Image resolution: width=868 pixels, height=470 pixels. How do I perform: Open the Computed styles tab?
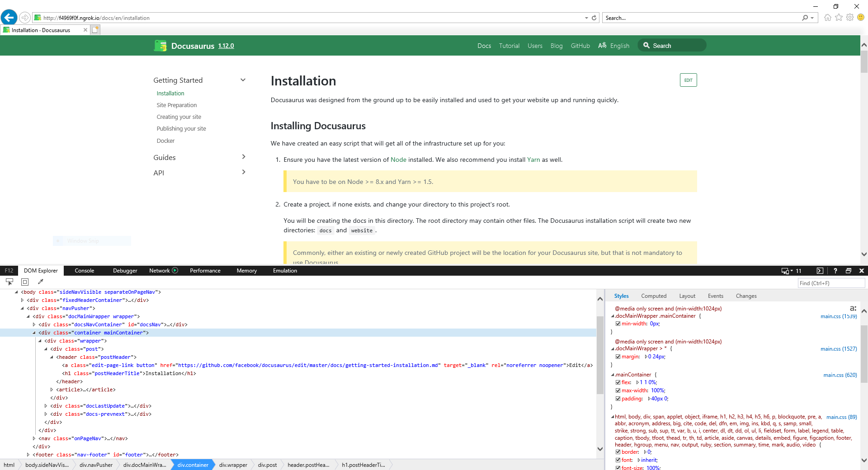click(x=654, y=296)
